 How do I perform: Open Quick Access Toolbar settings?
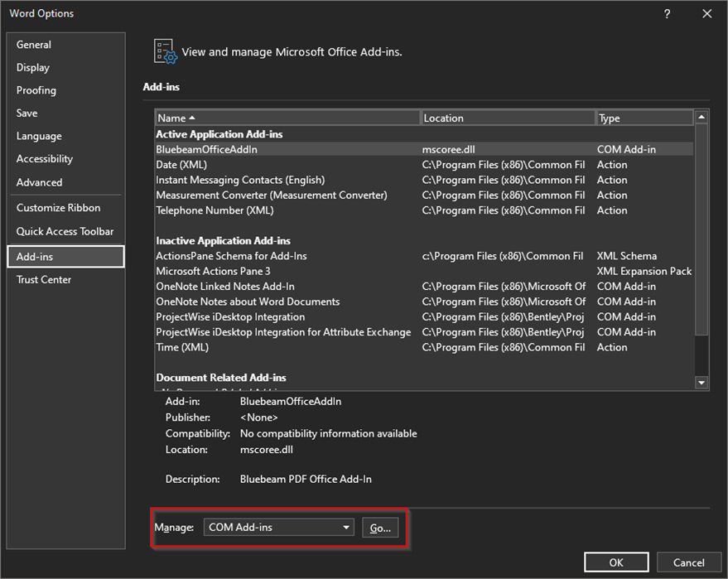click(x=63, y=231)
